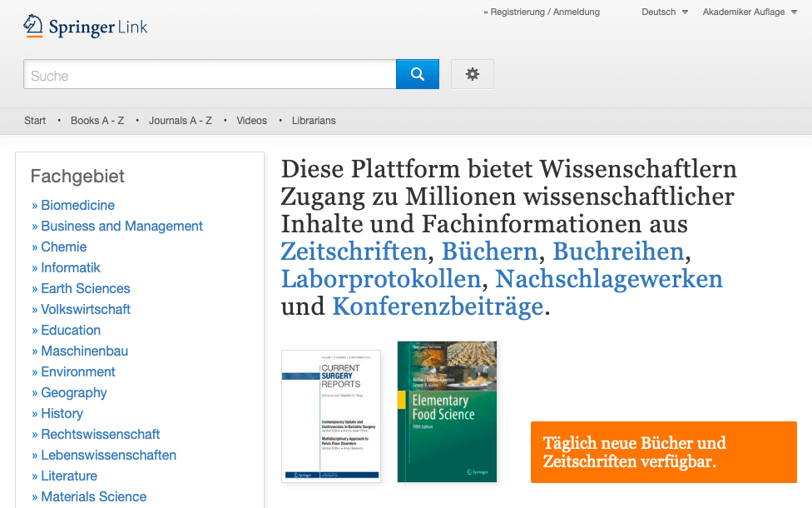Follow the Zeitschriften link in headline
The width and height of the screenshot is (812, 508).
[354, 252]
